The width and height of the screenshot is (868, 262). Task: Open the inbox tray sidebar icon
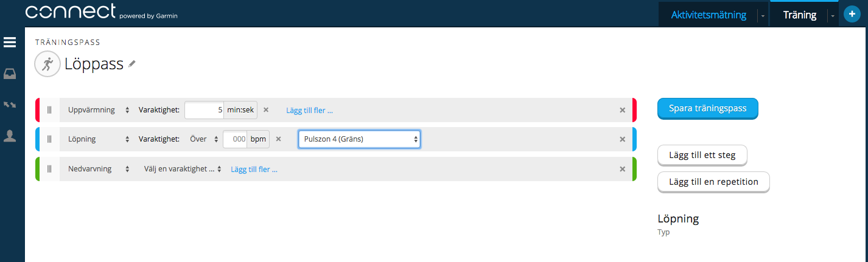click(10, 74)
